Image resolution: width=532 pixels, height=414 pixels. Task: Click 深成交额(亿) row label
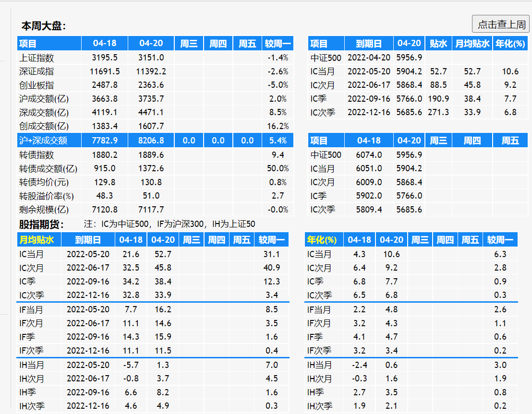pyautogui.click(x=44, y=112)
